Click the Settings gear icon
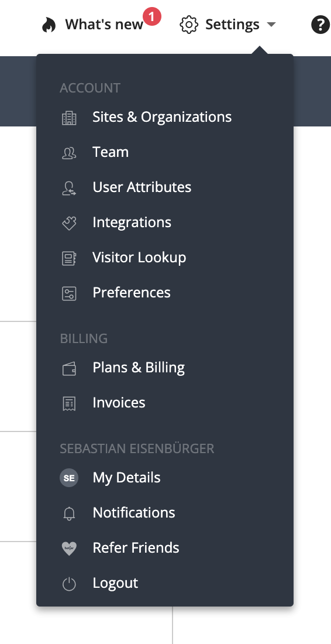Viewport: 331px width, 644px height. point(189,25)
